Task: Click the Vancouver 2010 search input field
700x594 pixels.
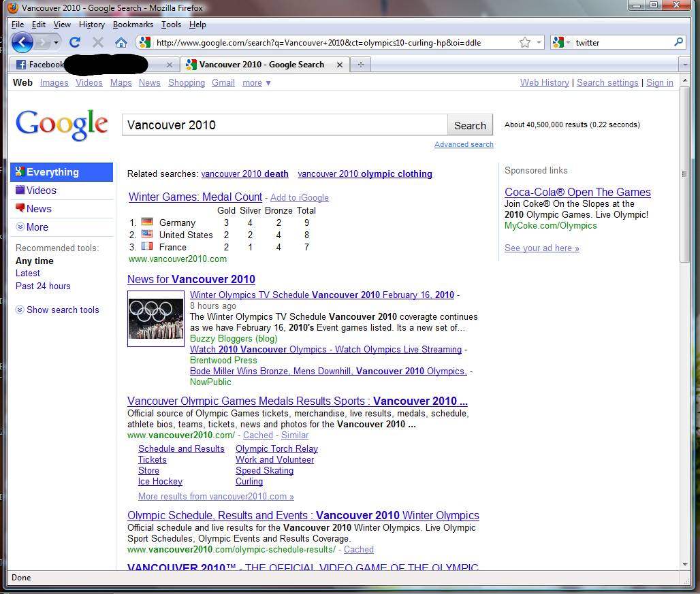Action: (x=284, y=125)
